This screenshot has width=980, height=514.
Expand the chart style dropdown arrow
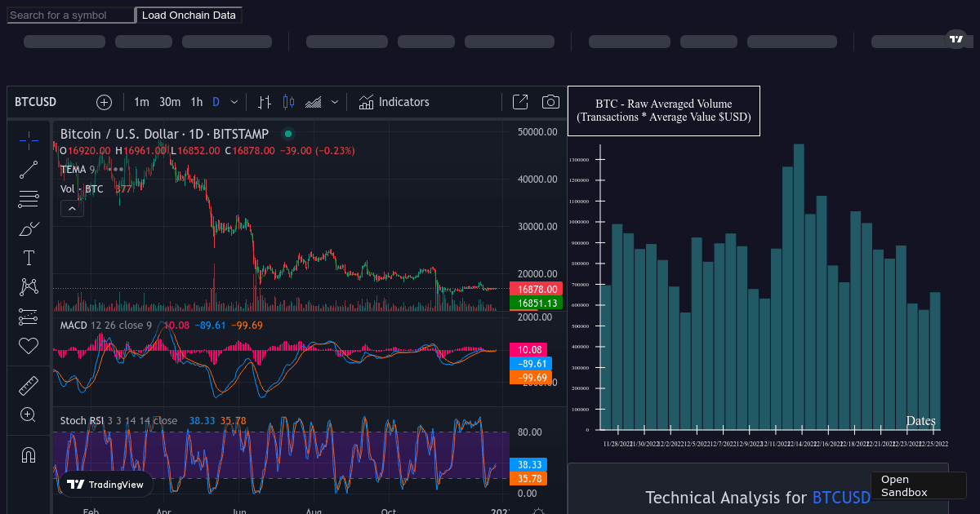(x=334, y=101)
